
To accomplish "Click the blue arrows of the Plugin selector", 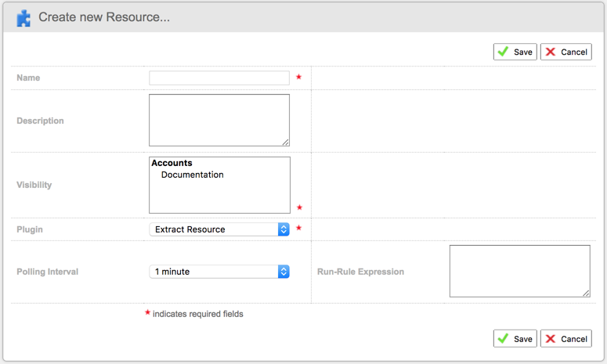I will coord(284,229).
